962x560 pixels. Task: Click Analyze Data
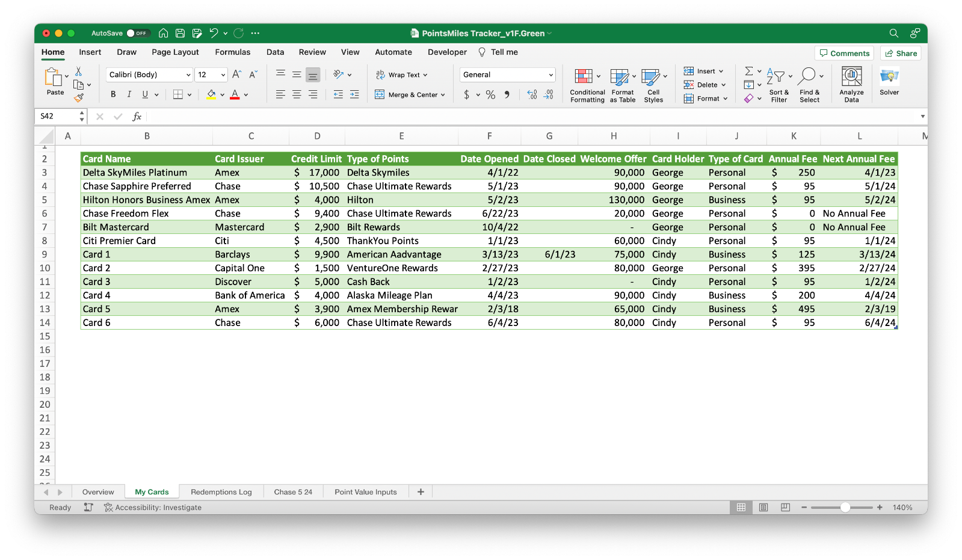coord(851,85)
